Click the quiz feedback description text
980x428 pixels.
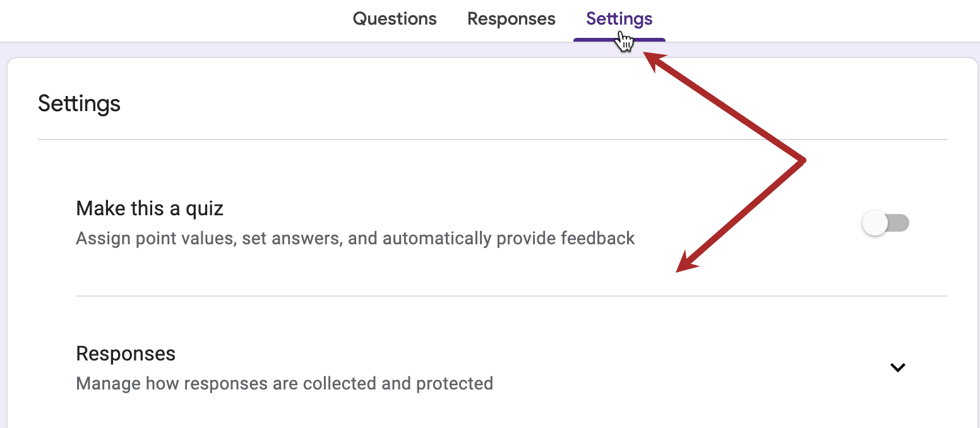point(355,238)
